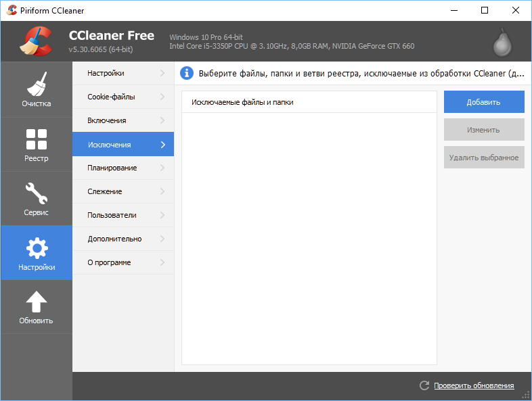Click the Исключаемые файлы и папки header
Viewport: 532px width, 401px height.
[x=309, y=102]
